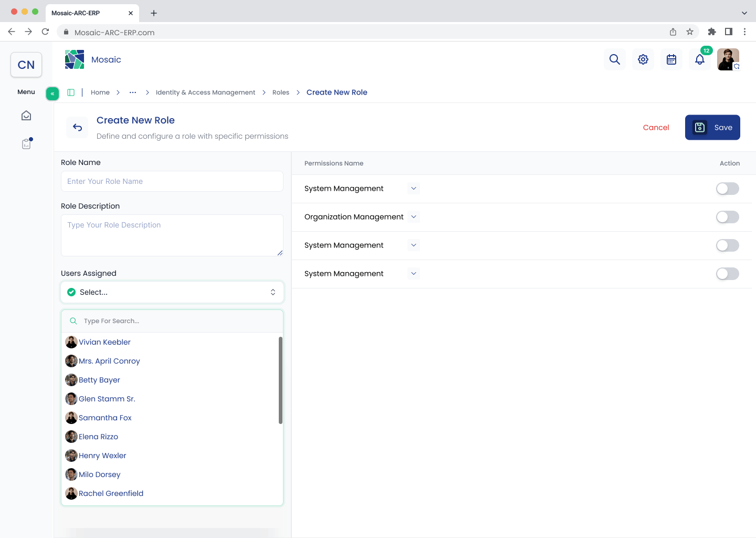Open the Users Assigned Select dropdown
756x538 pixels.
click(x=172, y=292)
